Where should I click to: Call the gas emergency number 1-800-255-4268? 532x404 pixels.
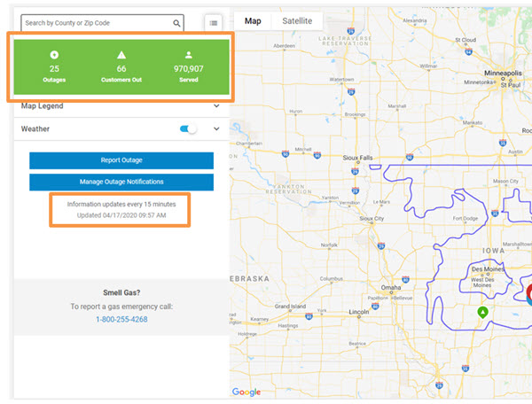coord(121,319)
